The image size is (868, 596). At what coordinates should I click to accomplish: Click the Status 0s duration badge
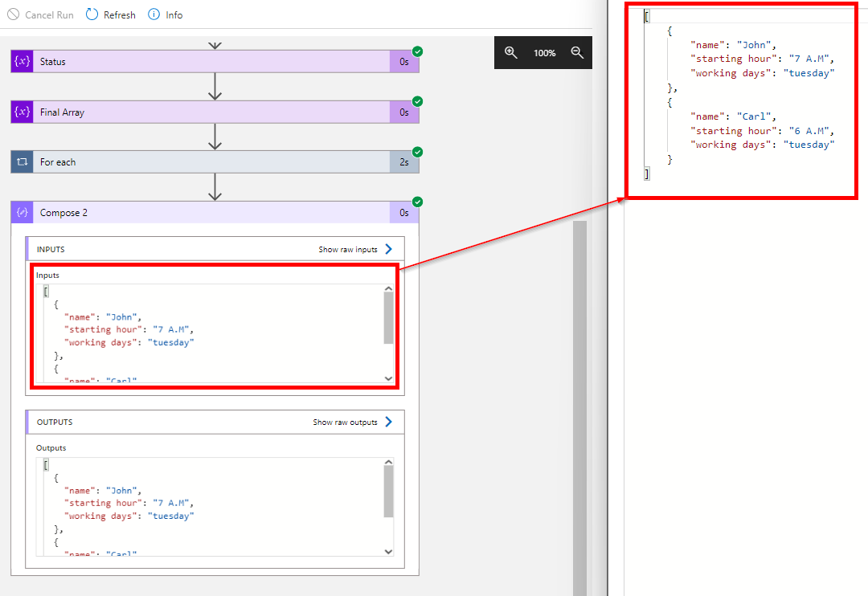[x=404, y=61]
